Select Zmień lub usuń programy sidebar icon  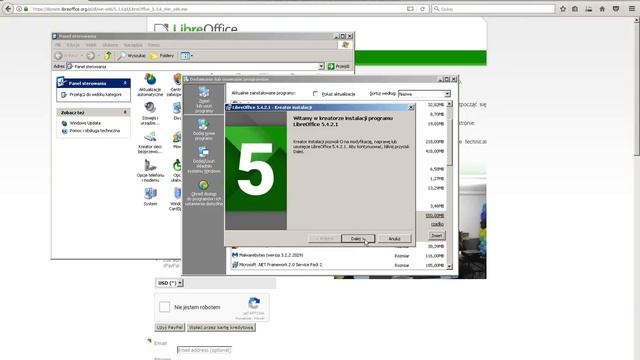click(x=204, y=100)
